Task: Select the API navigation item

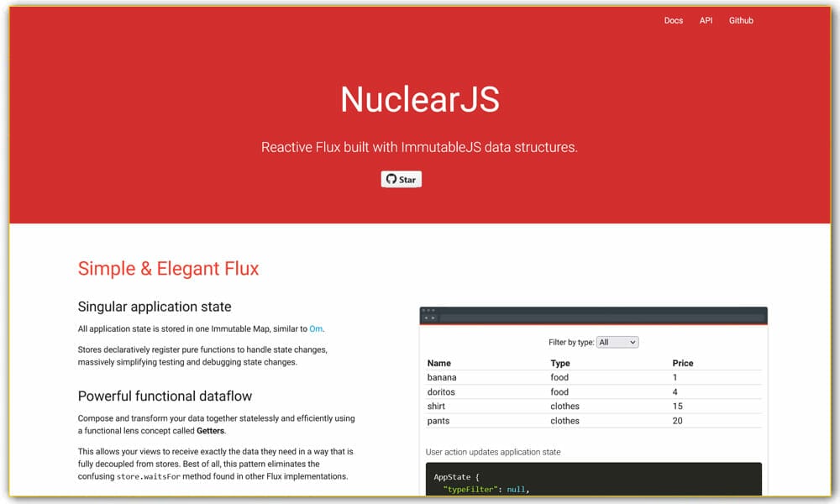Action: [706, 20]
